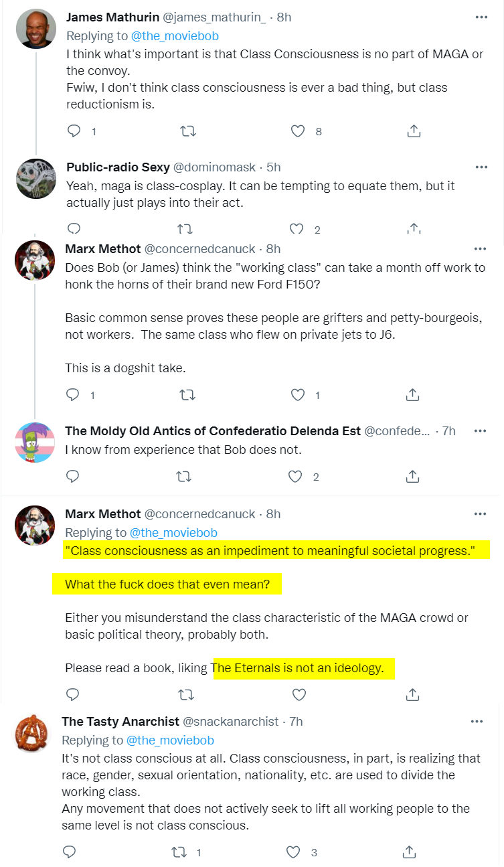The height and width of the screenshot is (867, 504).
Task: Open more options on Public-radio Sexy's tweet
Action: coord(481,167)
